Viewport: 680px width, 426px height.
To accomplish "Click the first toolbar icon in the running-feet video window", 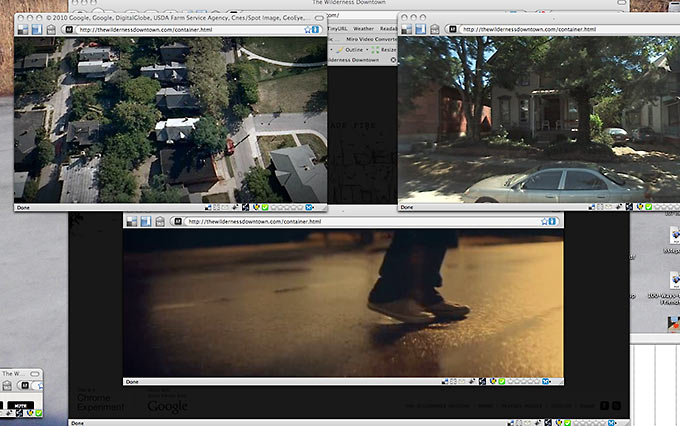I will (132, 221).
